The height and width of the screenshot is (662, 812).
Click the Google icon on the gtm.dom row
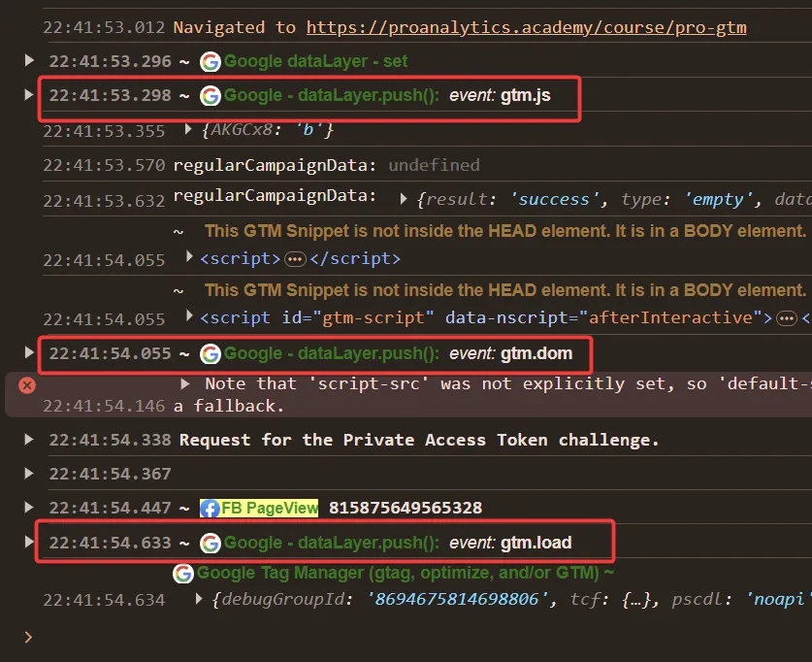[211, 353]
